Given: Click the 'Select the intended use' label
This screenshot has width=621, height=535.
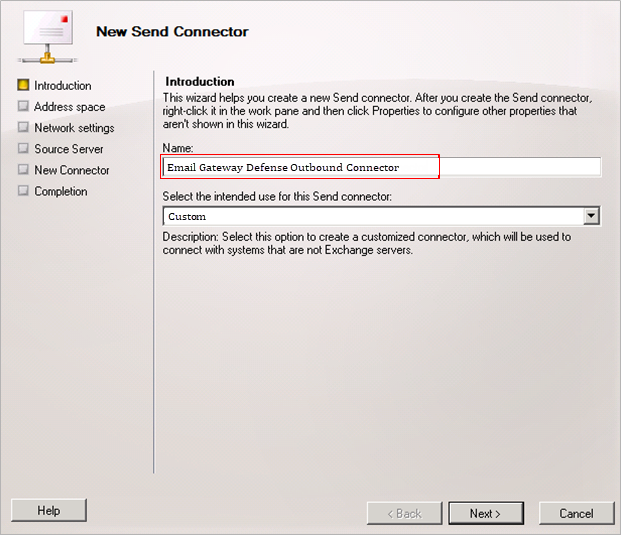Looking at the screenshot, I should (x=277, y=196).
